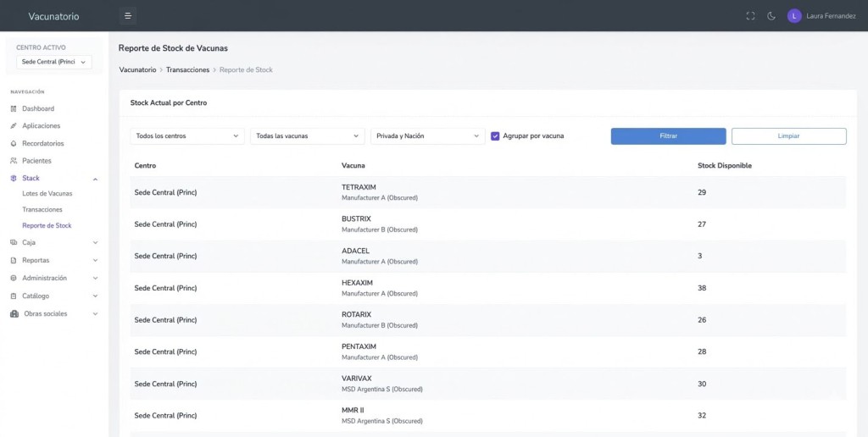The image size is (868, 437).
Task: Uncheck the Agrupar por vacuna checkbox
Action: point(495,136)
